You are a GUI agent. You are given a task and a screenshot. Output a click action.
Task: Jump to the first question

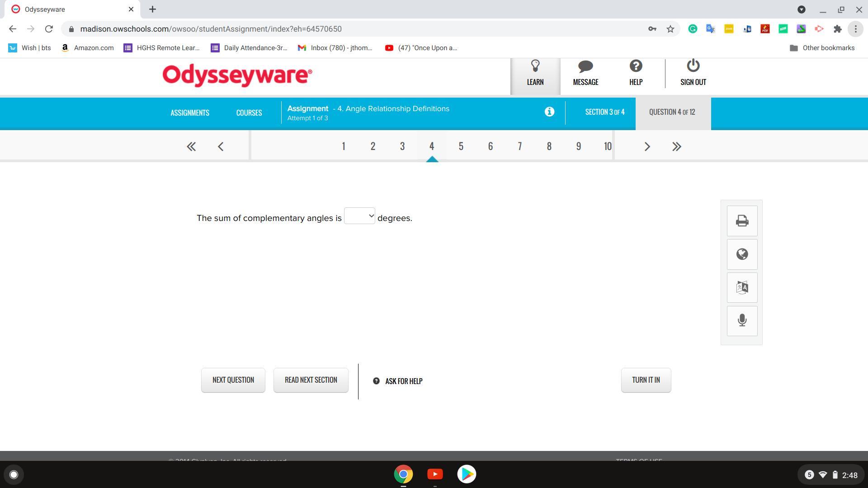coord(191,146)
